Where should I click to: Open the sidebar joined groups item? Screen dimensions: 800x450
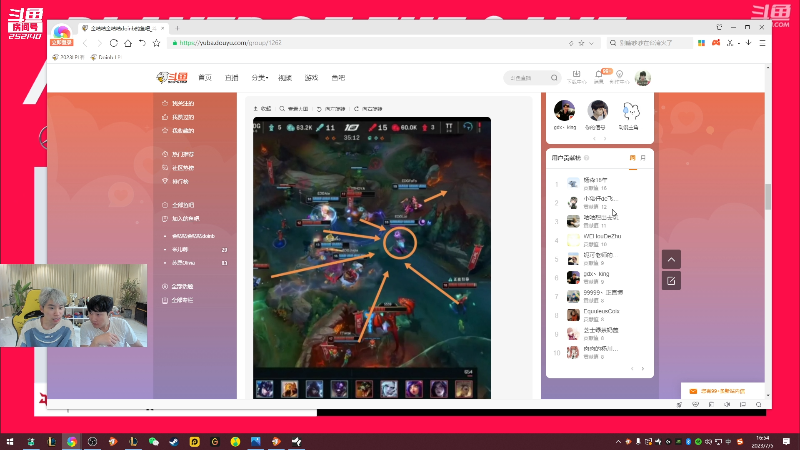(x=181, y=219)
